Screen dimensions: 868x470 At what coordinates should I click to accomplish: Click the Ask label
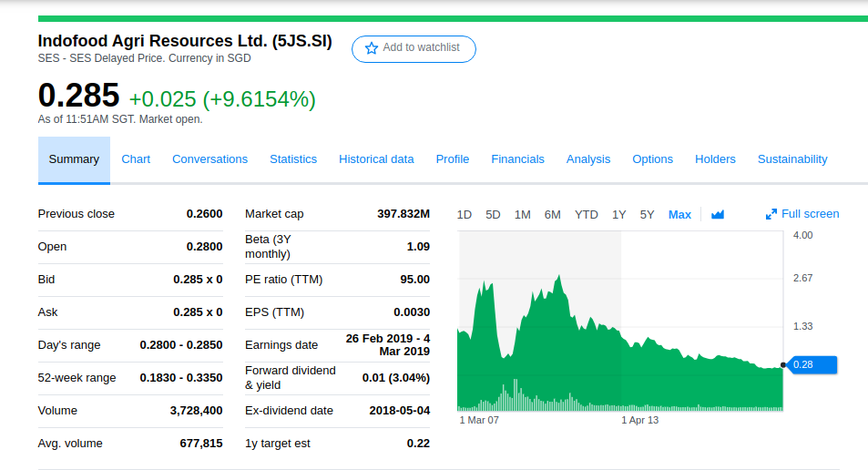pos(47,312)
